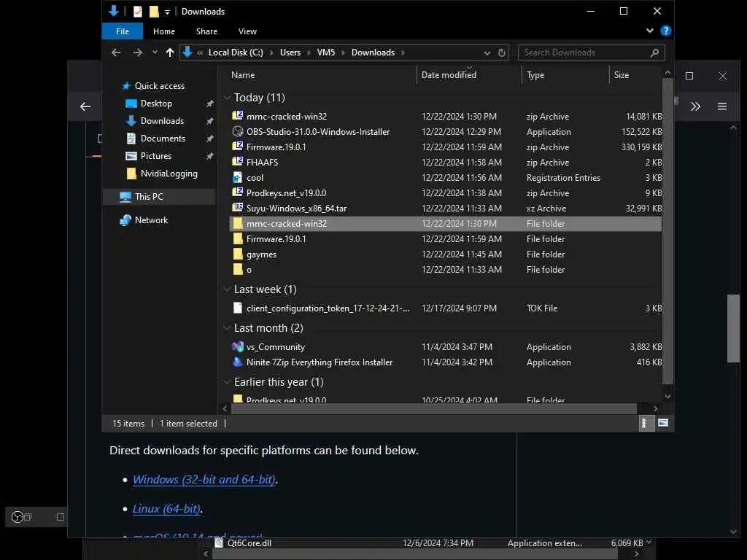Collapse the Today (11) group

(227, 98)
